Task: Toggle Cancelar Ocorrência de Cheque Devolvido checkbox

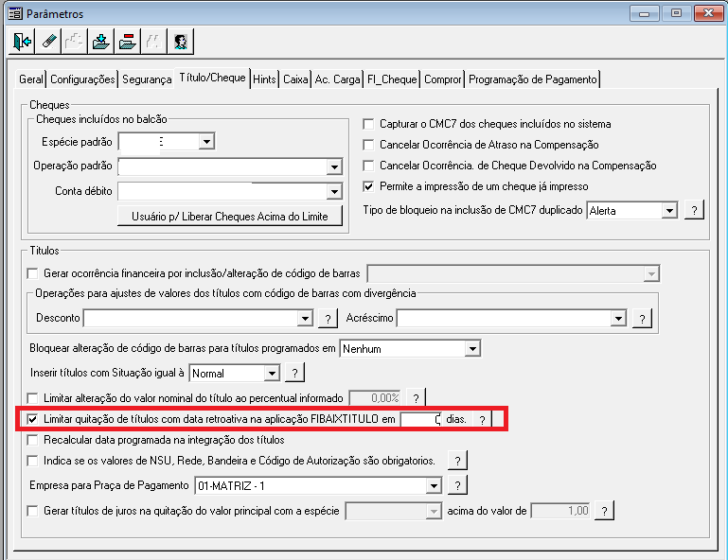Action: 368,166
